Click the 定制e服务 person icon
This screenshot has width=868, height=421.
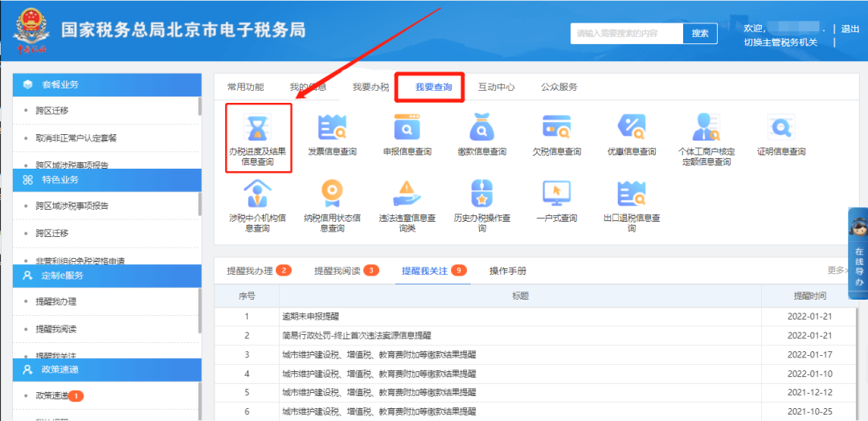tap(27, 275)
